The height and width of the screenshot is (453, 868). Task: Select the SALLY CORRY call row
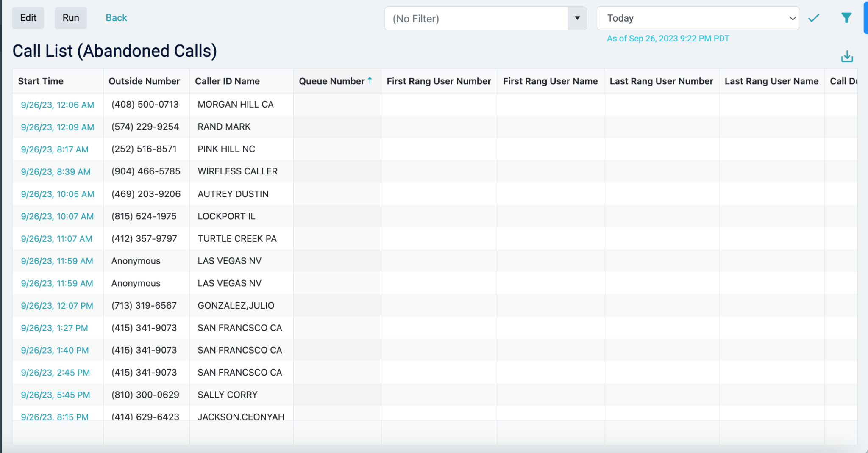tap(227, 395)
